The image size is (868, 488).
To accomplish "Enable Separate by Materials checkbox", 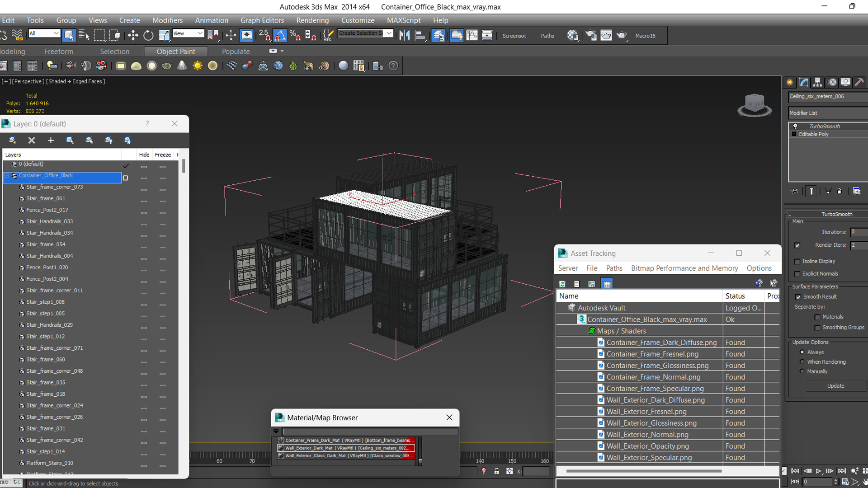I will [817, 317].
